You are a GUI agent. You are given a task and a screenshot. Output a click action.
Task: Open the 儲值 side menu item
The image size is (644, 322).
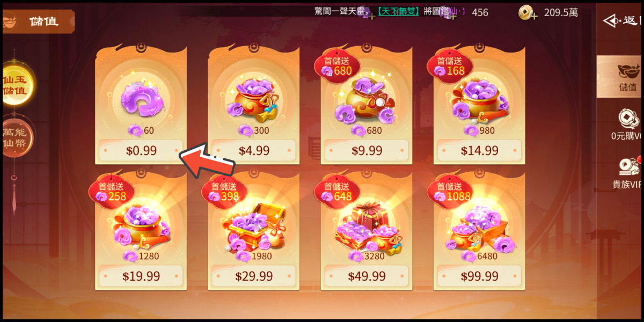point(624,77)
